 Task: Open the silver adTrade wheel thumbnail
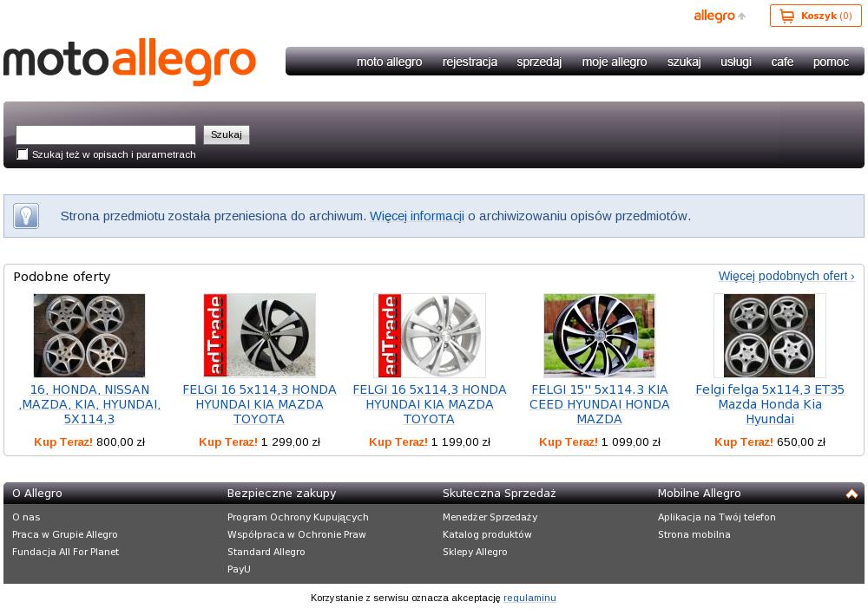click(x=430, y=336)
